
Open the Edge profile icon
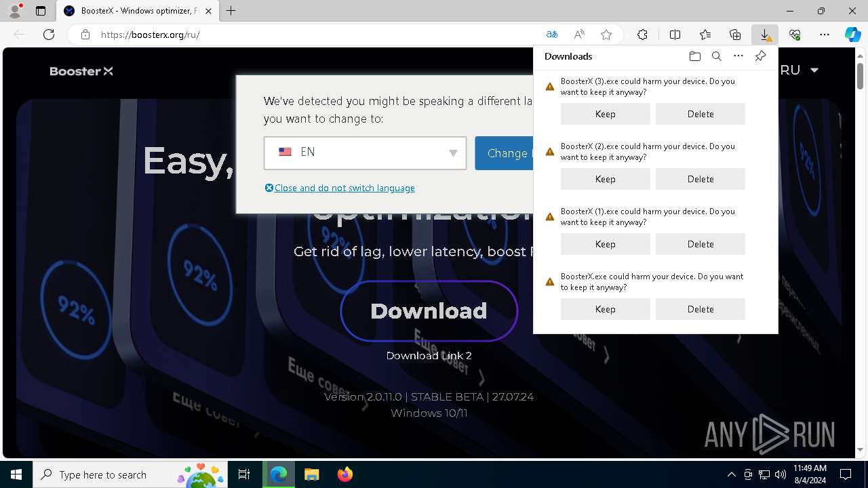click(15, 11)
